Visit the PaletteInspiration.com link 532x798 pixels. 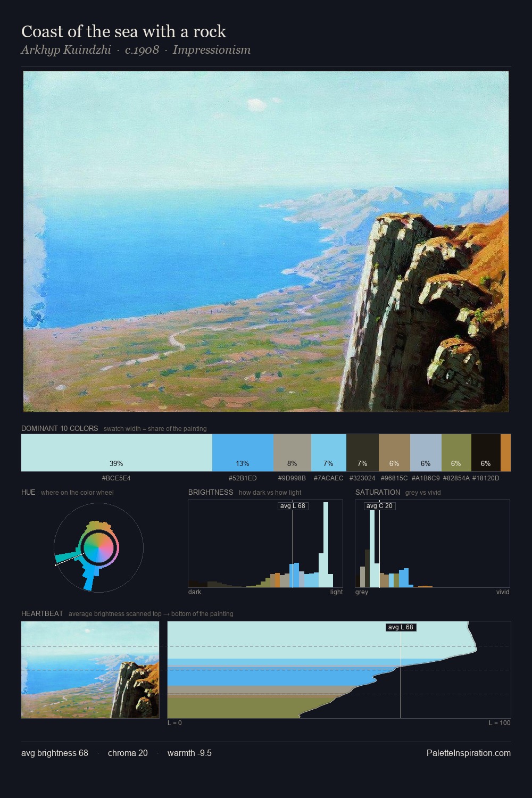[x=468, y=753]
